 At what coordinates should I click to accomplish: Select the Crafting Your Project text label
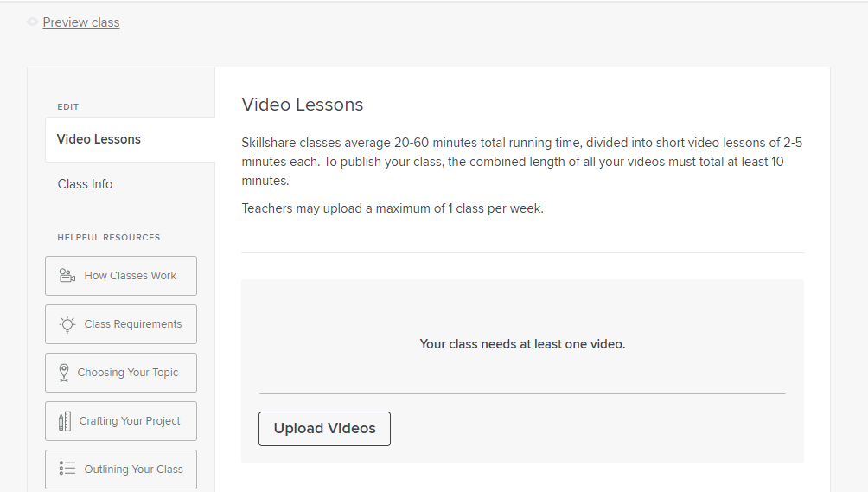coord(130,421)
